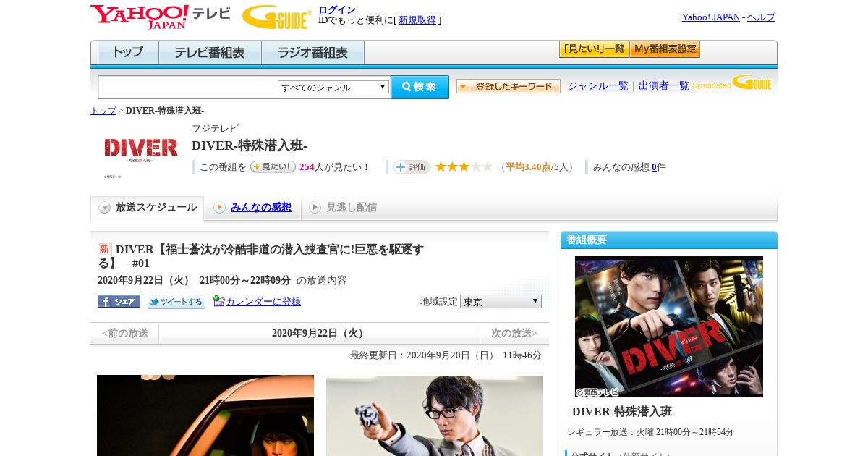
Task: Open the ジャンル一覧 link
Action: click(x=597, y=85)
